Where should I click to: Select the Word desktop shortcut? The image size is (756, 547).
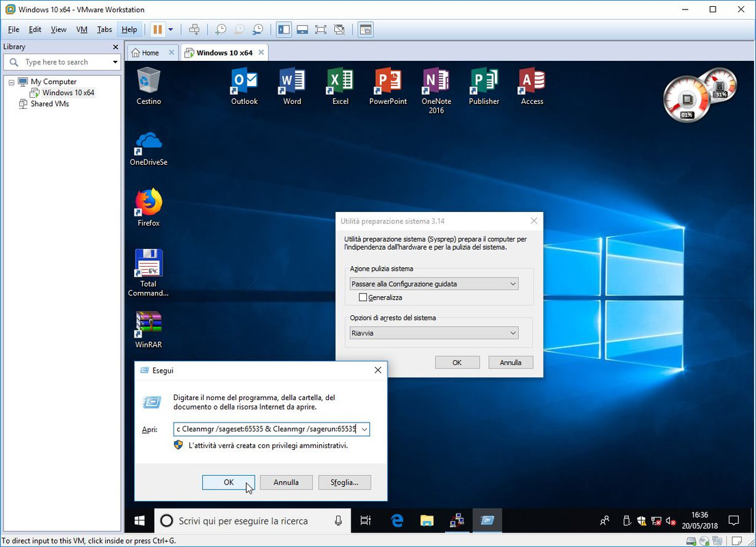click(292, 86)
